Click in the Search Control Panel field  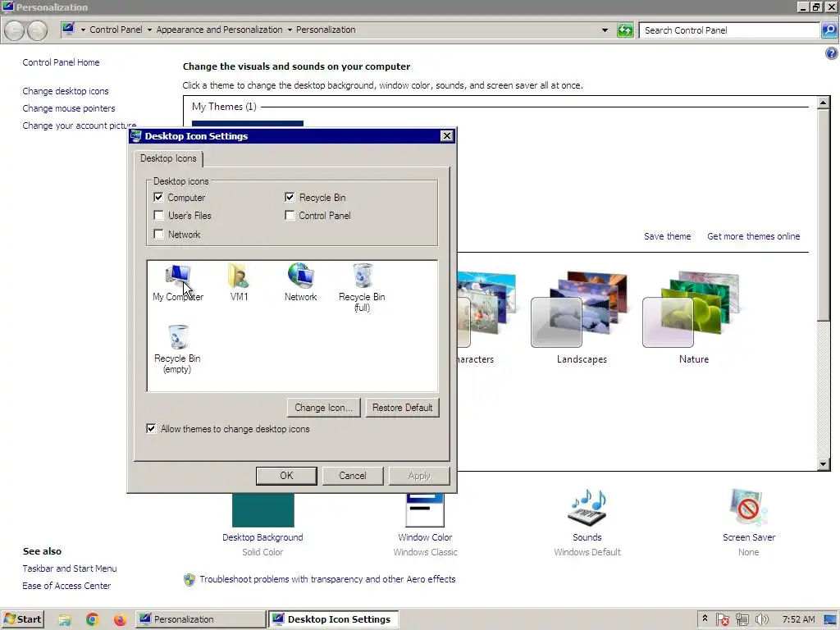click(729, 30)
